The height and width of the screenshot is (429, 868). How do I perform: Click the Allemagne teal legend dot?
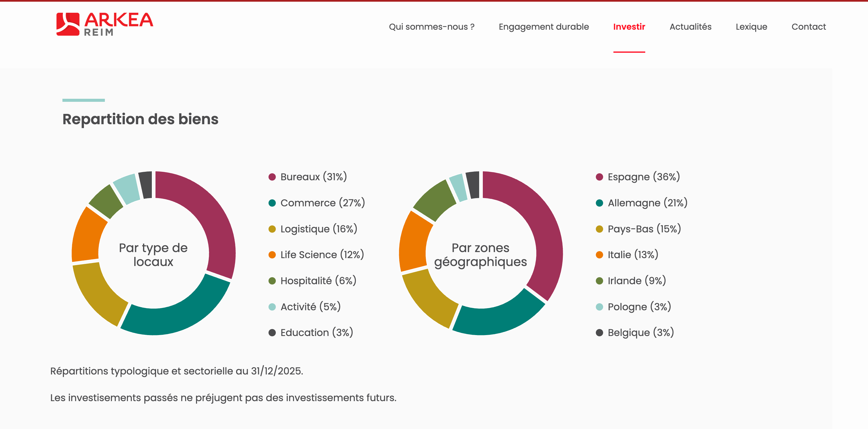pyautogui.click(x=599, y=203)
